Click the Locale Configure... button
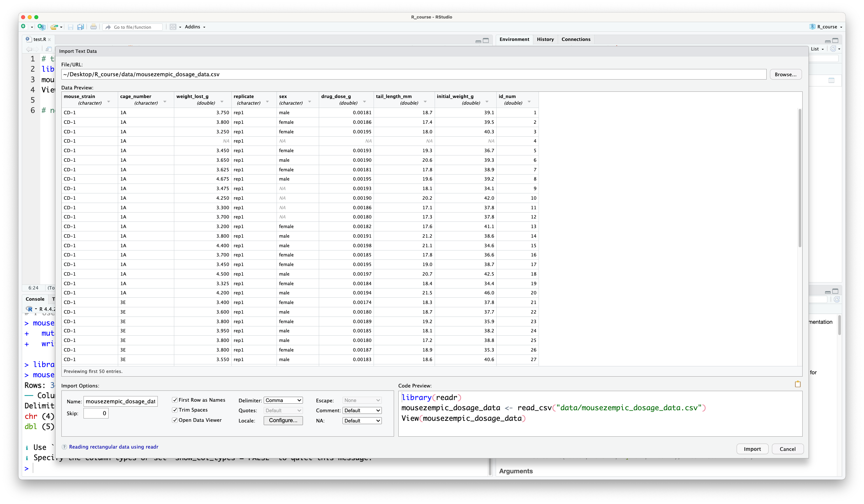The width and height of the screenshot is (864, 504). tap(283, 420)
